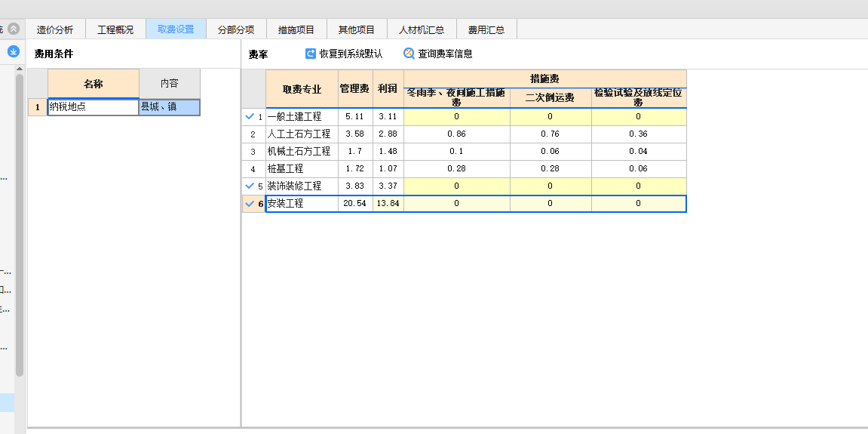Click profit value 2.88
The width and height of the screenshot is (868, 434).
[388, 134]
